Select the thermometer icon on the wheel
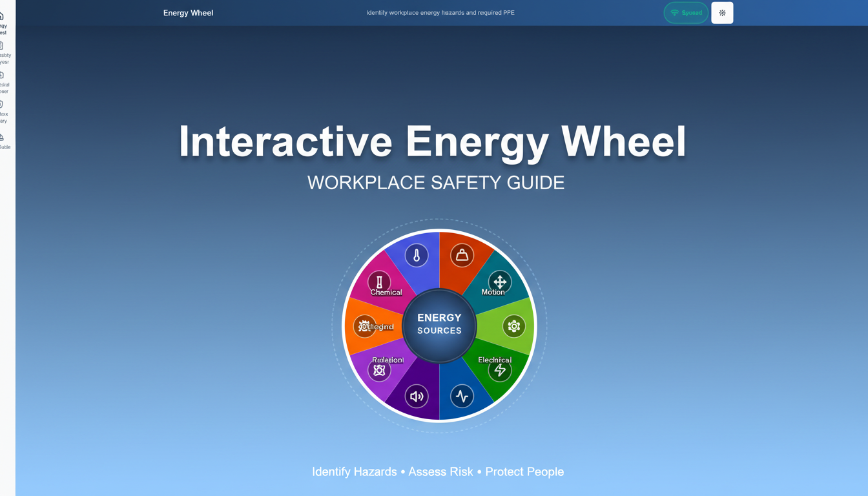Screen dimensions: 868x496 pos(417,256)
